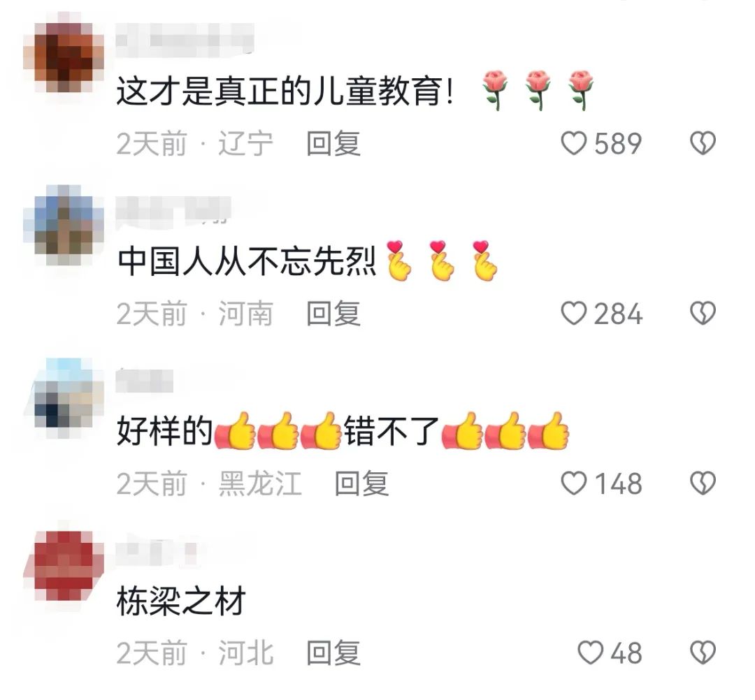
Task: Reply to the 河北 comment
Action: tap(333, 653)
